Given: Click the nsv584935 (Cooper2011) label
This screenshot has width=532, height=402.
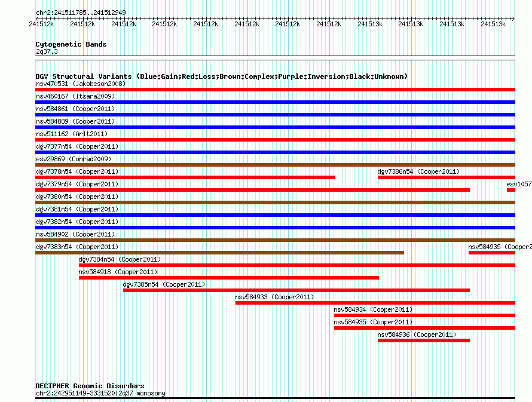Looking at the screenshot, I should point(373,322).
